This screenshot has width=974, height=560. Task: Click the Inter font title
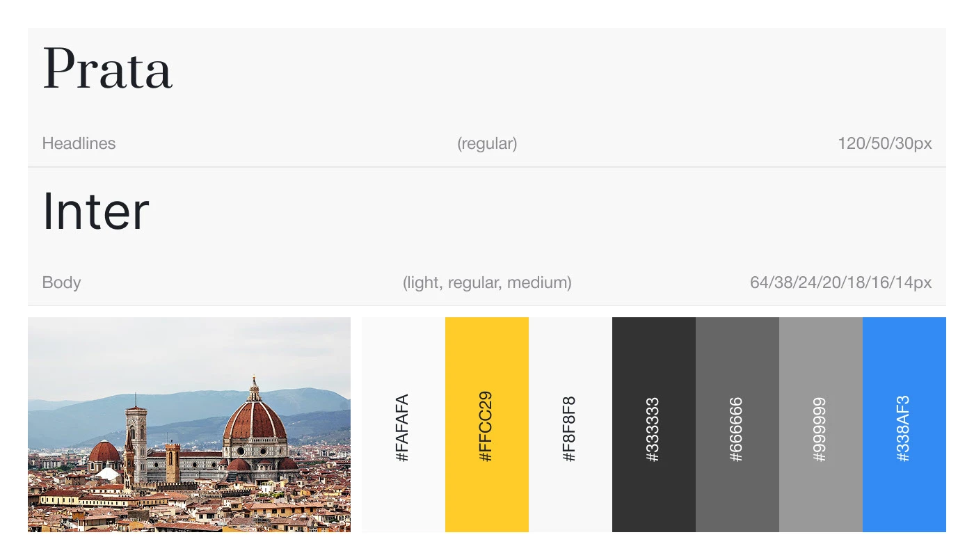pyautogui.click(x=96, y=211)
